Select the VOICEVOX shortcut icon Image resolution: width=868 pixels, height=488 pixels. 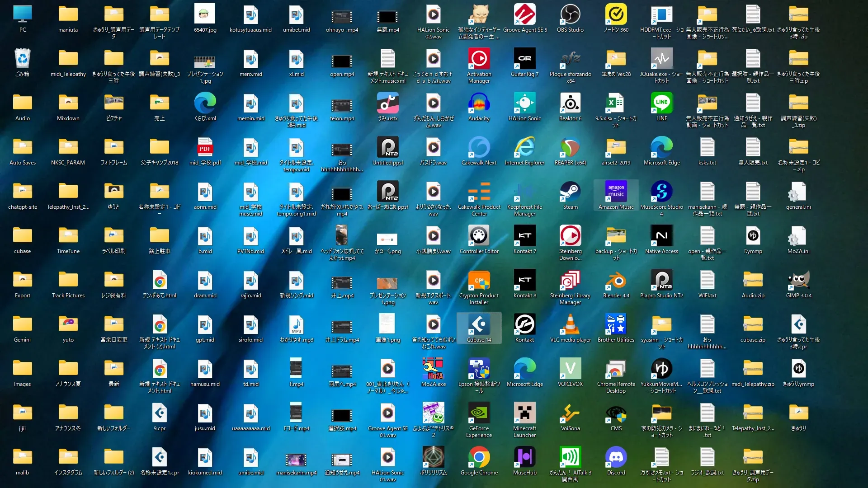tap(570, 369)
